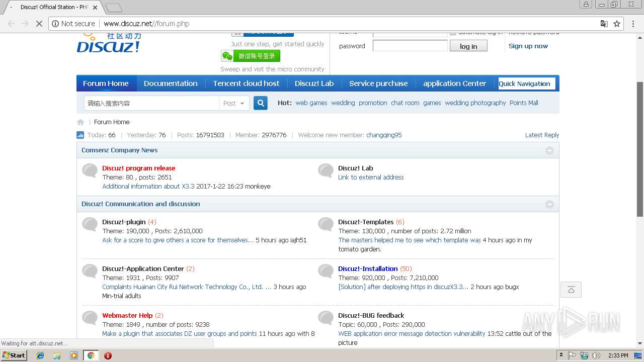This screenshot has height=362, width=644.
Task: Click the blue search magnifier button
Action: [260, 103]
